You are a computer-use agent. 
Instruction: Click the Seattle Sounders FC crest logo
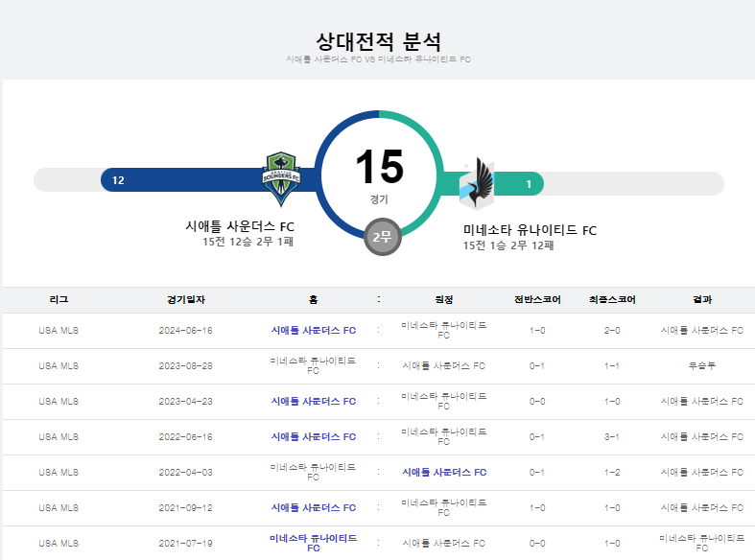click(x=281, y=179)
